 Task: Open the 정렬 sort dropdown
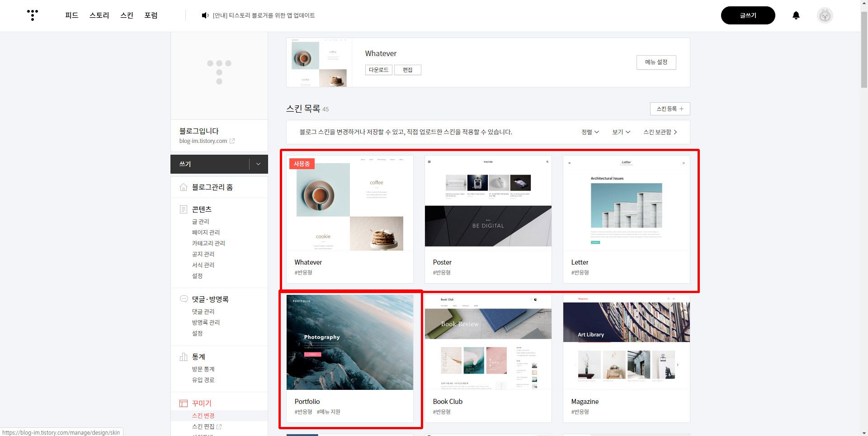coord(590,132)
